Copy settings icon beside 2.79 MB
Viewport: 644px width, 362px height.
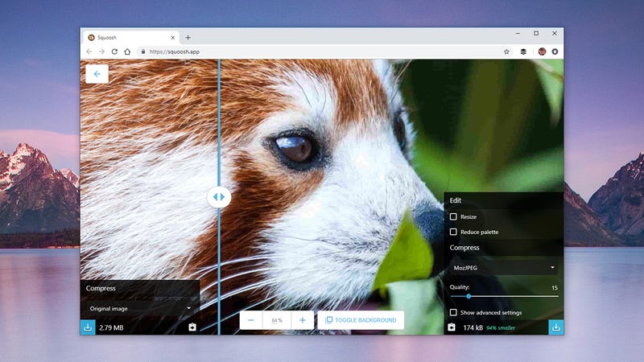[192, 327]
